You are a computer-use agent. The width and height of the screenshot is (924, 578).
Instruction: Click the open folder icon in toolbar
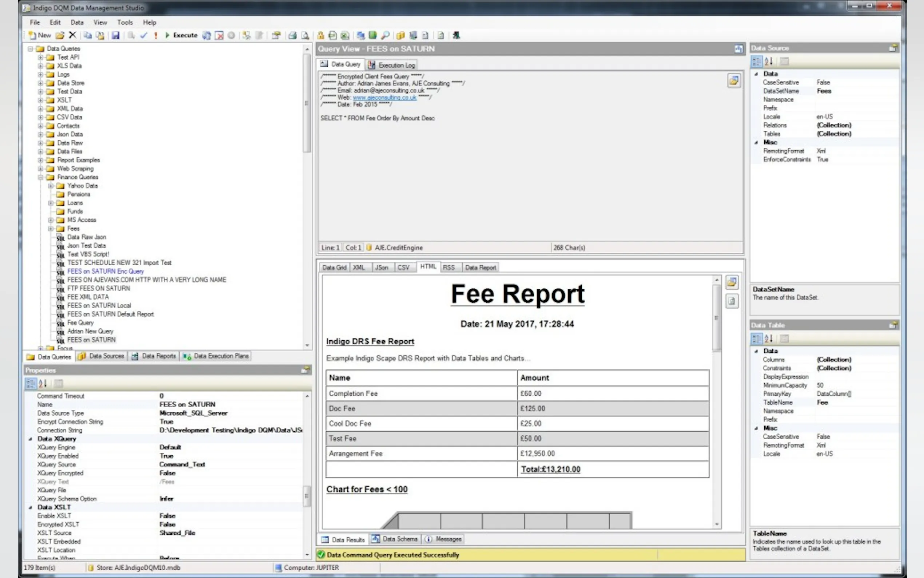[60, 36]
